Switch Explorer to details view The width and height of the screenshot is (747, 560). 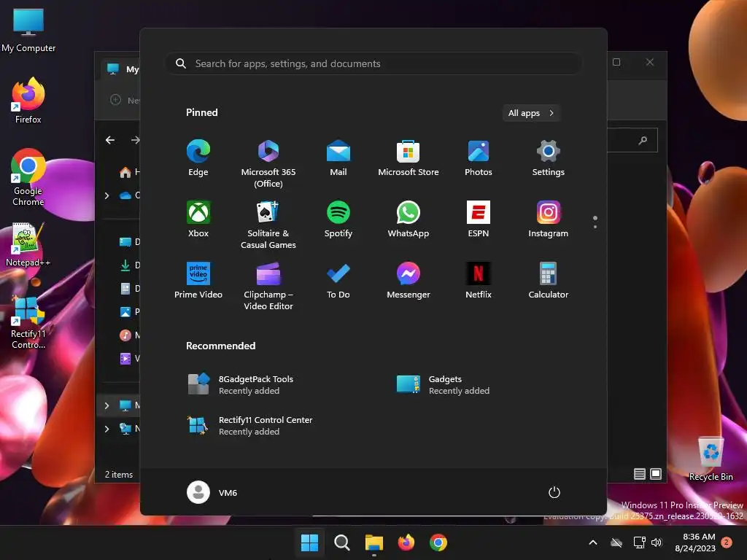click(640, 474)
